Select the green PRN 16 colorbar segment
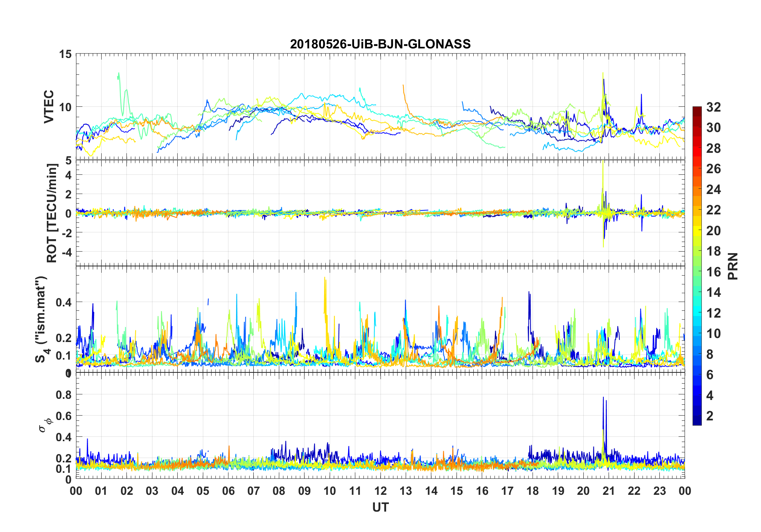761x532 pixels. [697, 271]
